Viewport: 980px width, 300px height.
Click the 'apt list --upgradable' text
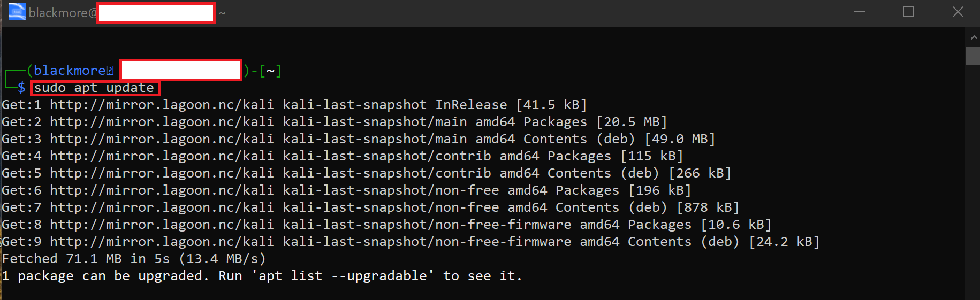click(x=343, y=276)
